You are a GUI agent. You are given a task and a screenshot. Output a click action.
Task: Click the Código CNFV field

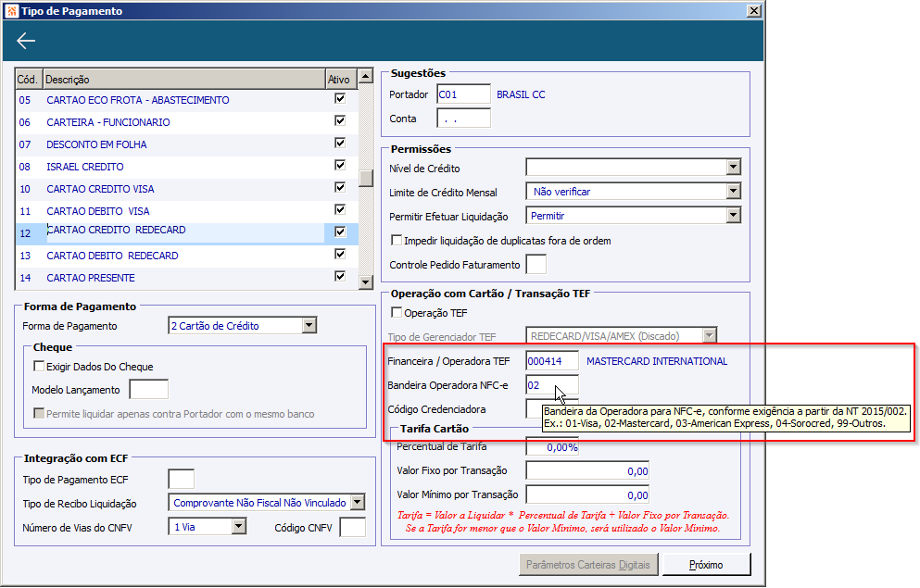pyautogui.click(x=353, y=527)
